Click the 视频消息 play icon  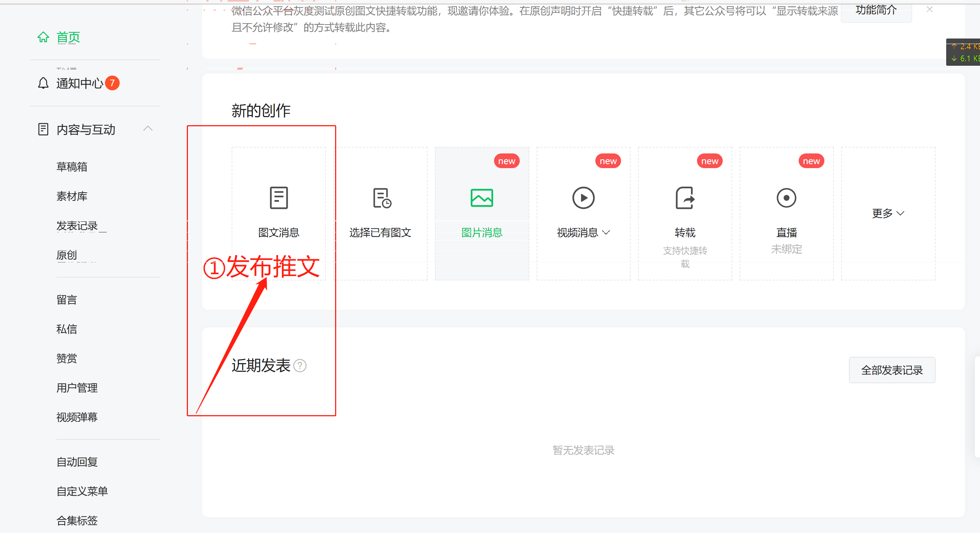(583, 198)
